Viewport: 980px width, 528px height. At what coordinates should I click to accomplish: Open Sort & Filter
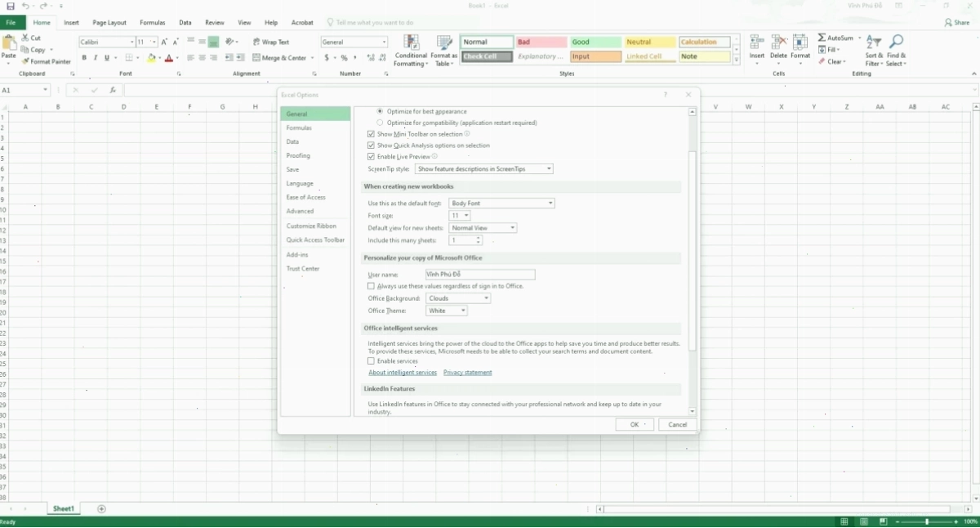click(x=874, y=51)
